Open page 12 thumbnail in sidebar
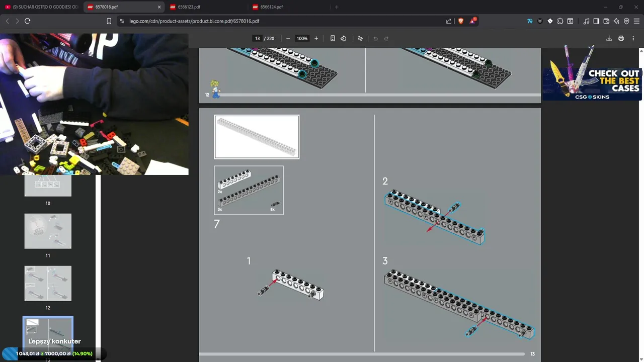 click(48, 283)
